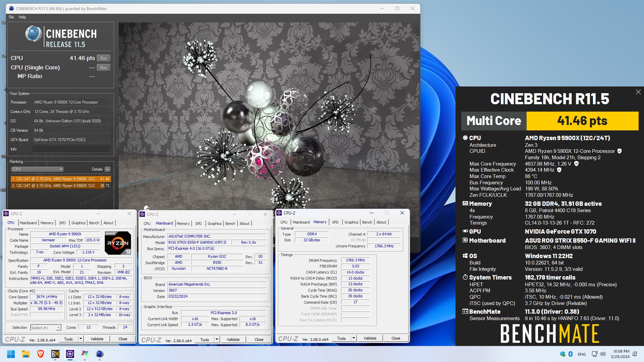Select the second ranking entry with 38.73

[x=61, y=185]
